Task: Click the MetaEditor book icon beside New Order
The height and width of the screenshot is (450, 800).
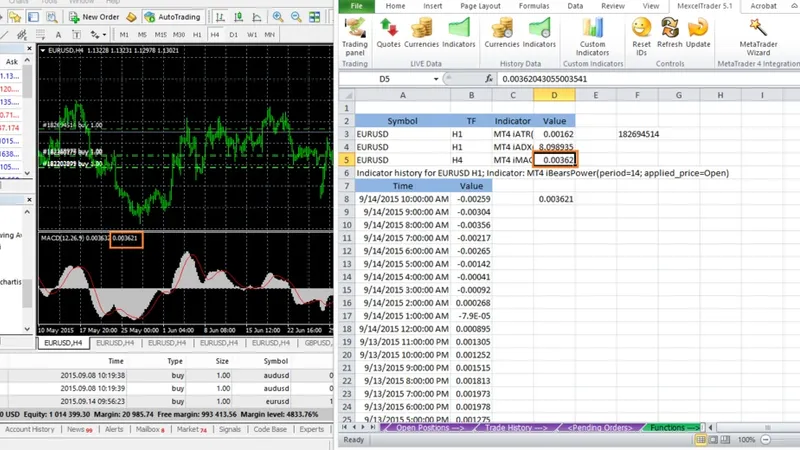Action: (x=131, y=17)
